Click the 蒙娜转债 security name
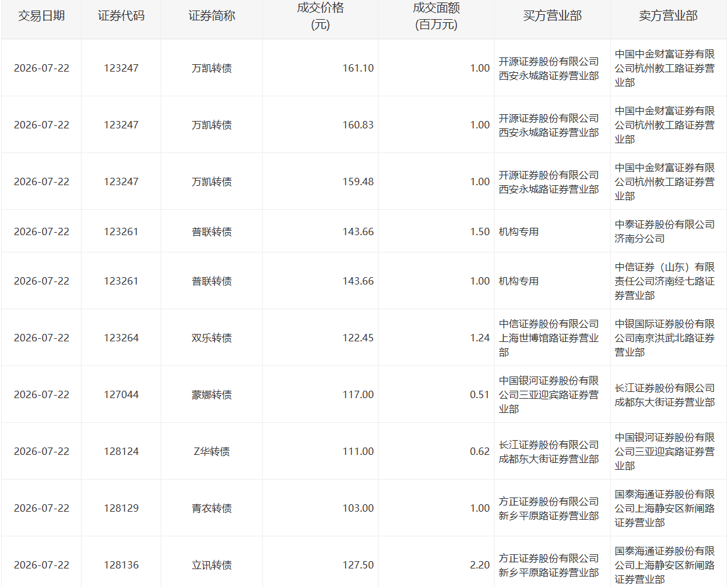Viewport: 728px width, 587px height. tap(212, 394)
